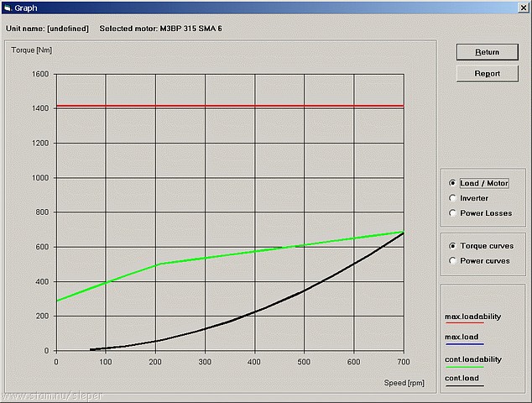Click the cont.load legend label
The image size is (532, 403).
462,378
